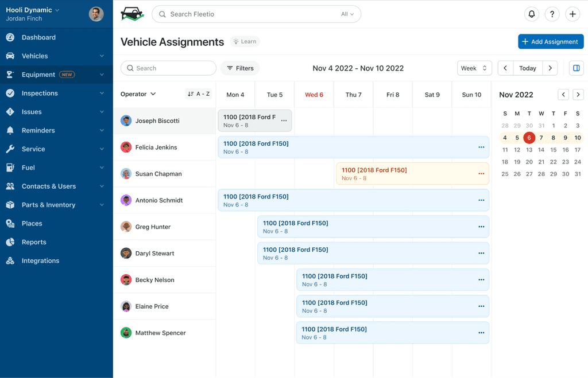Open the Operator grouping dropdown

click(138, 94)
